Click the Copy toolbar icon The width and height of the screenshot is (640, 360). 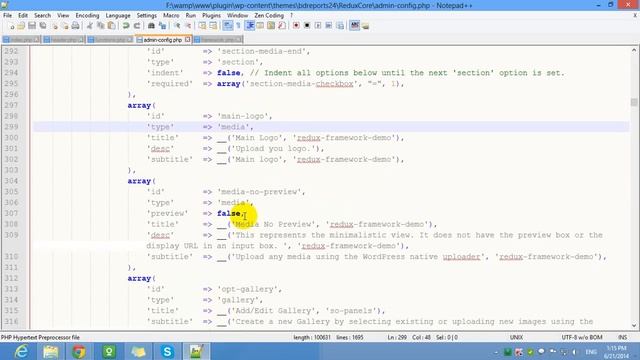click(x=100, y=26)
